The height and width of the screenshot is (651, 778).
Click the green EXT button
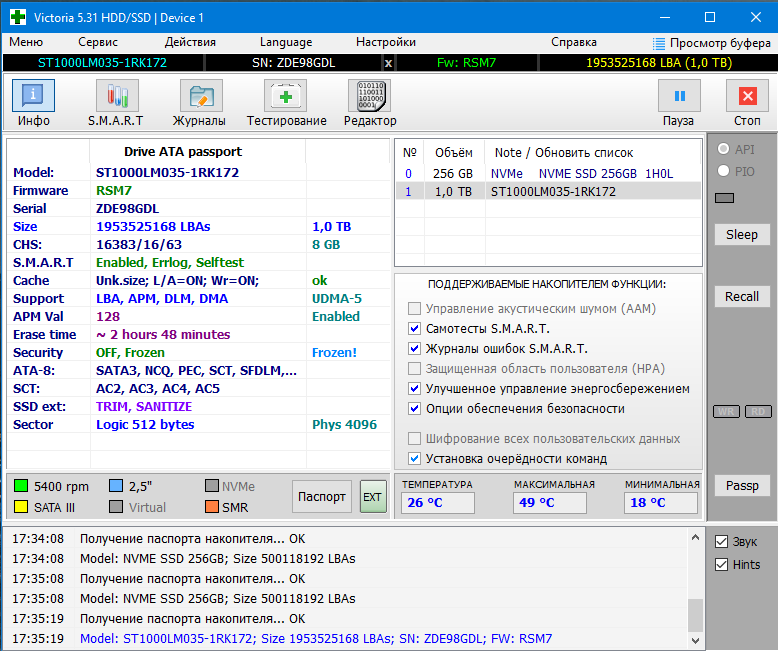click(x=373, y=496)
